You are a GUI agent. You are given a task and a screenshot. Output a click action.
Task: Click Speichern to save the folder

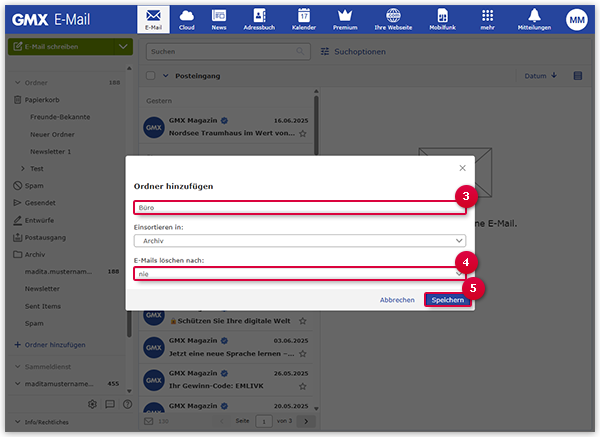pos(447,300)
